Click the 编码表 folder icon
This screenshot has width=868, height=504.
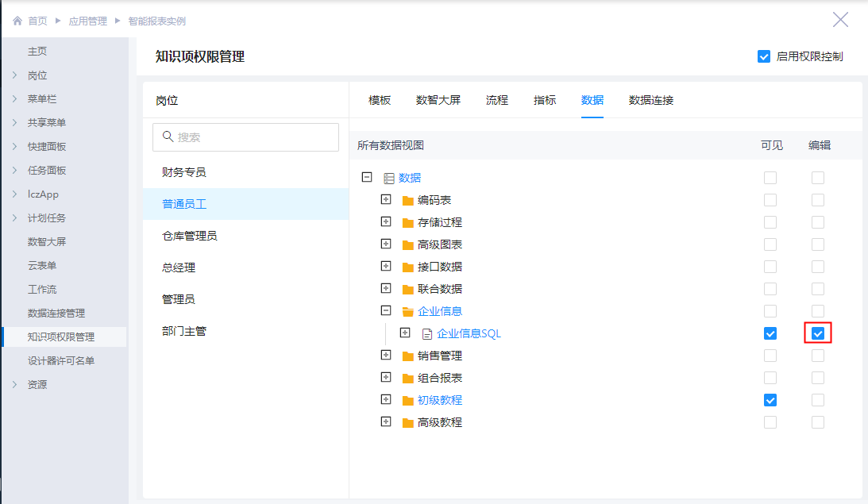tap(408, 201)
